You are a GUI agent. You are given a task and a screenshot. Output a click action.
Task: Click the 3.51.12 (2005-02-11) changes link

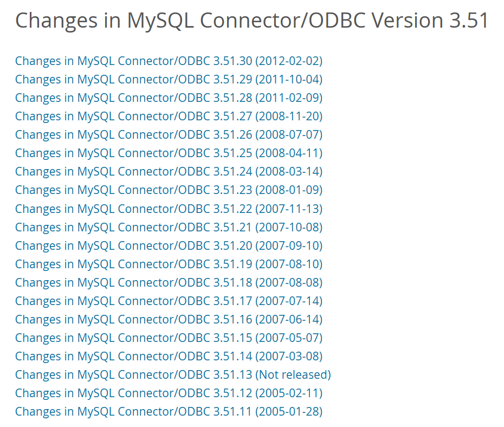[169, 393]
